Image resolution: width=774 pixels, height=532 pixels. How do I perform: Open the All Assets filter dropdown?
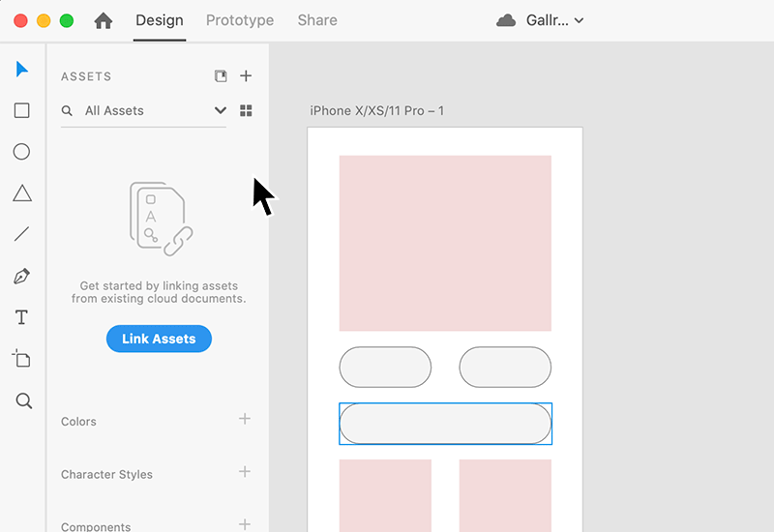click(221, 111)
